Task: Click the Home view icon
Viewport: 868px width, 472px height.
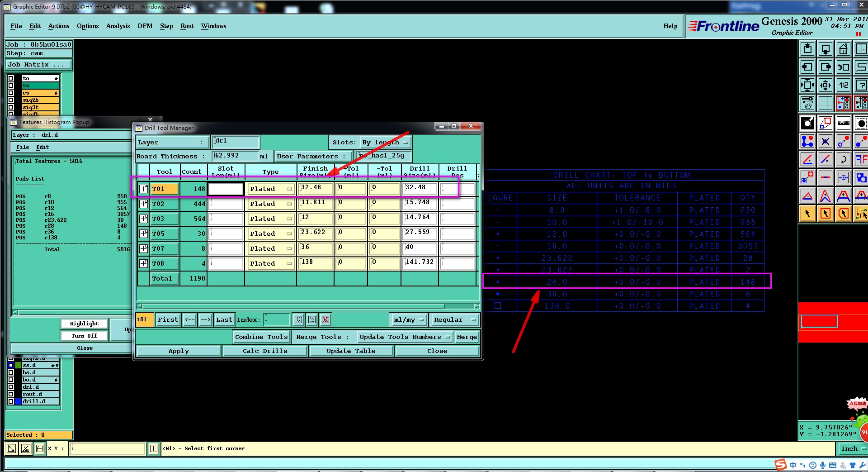Action: [x=843, y=49]
